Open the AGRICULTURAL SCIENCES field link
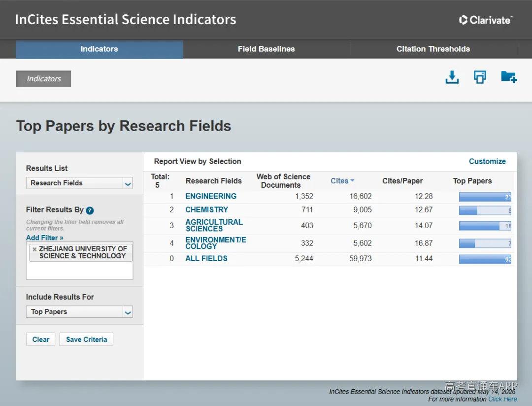This screenshot has height=406, width=532. tap(214, 225)
